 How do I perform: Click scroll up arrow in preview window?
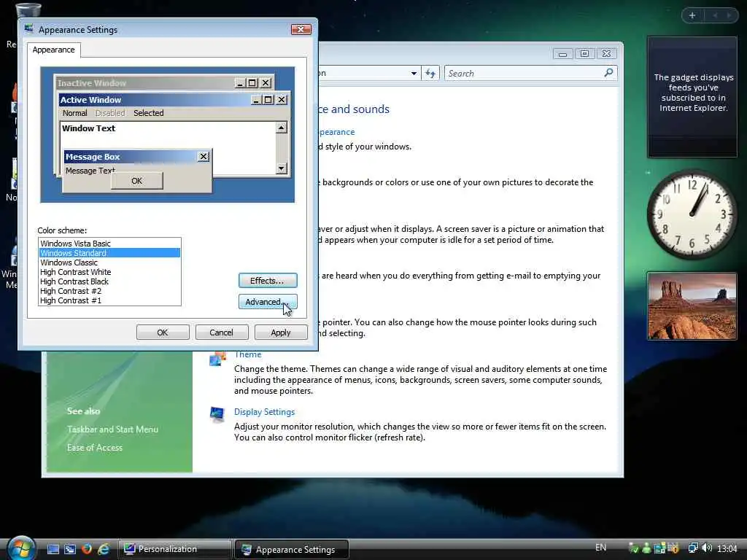click(282, 128)
